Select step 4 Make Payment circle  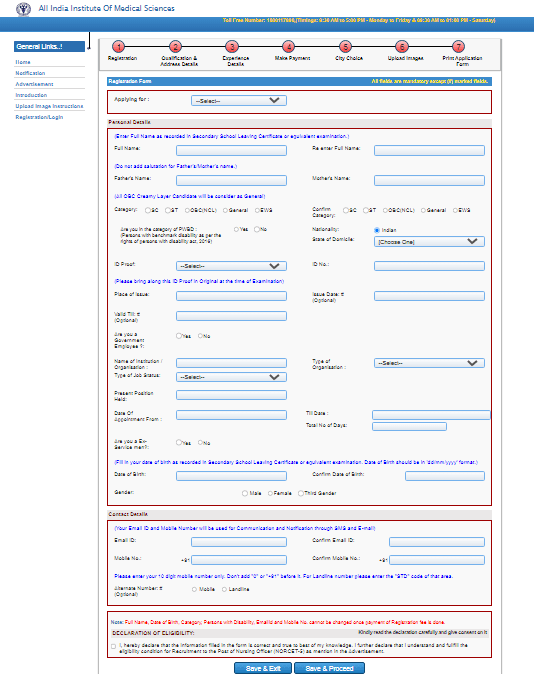pos(289,46)
